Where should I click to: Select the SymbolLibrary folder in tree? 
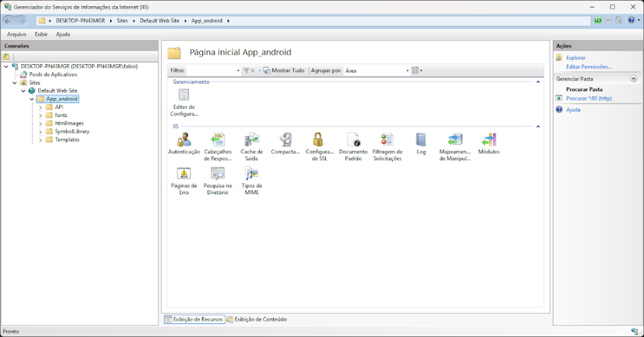(72, 131)
